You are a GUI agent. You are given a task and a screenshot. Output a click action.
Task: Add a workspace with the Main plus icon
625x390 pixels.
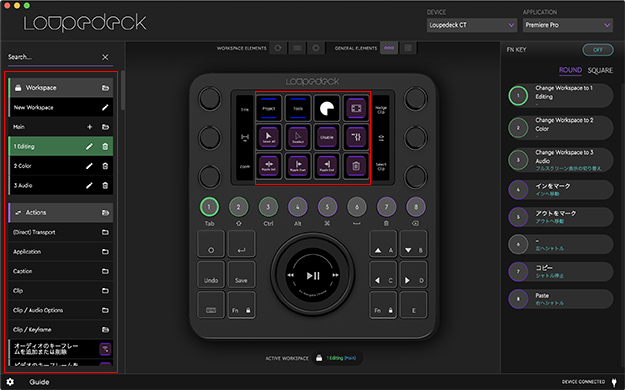click(90, 127)
